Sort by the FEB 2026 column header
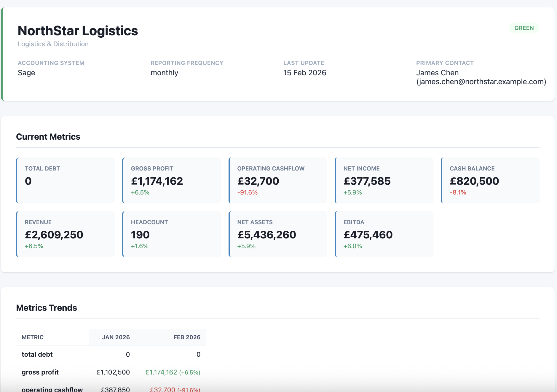The image size is (557, 392). point(187,337)
